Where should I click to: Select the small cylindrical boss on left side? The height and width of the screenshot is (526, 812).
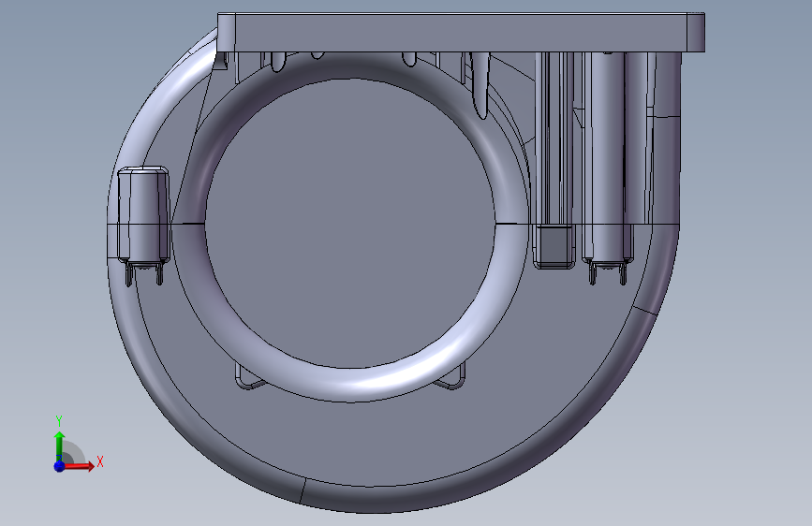coord(143,215)
